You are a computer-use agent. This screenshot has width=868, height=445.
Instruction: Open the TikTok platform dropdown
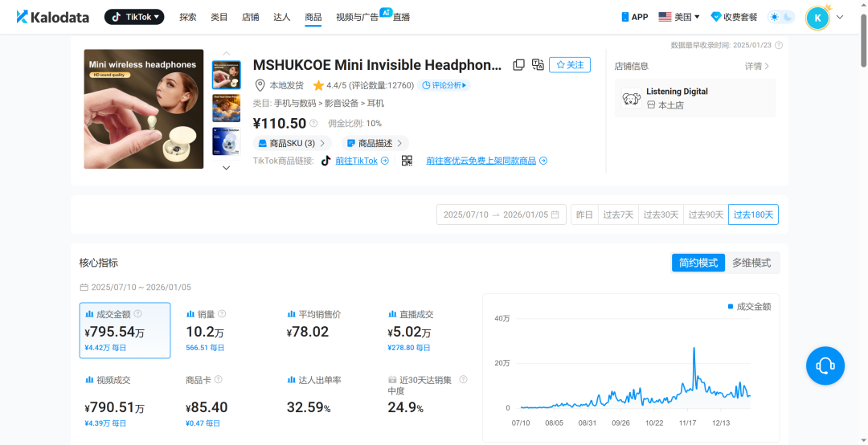click(x=134, y=17)
